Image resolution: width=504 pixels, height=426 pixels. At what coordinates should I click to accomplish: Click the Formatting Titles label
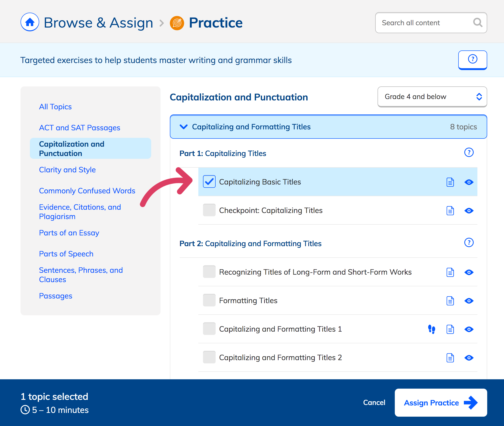pyautogui.click(x=248, y=300)
